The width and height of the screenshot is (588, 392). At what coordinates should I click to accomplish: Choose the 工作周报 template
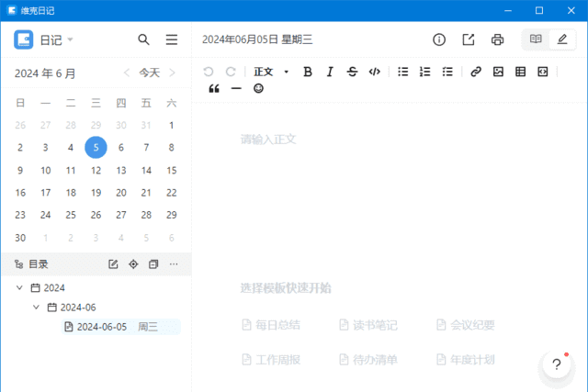[x=271, y=360]
